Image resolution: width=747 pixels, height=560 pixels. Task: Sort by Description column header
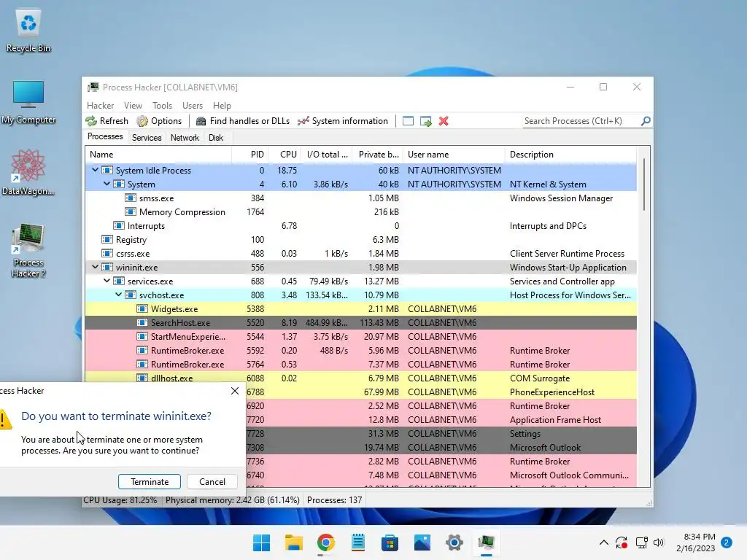(570, 155)
